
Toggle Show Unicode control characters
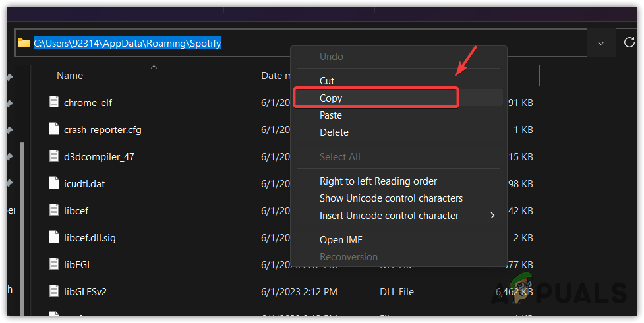click(x=391, y=198)
